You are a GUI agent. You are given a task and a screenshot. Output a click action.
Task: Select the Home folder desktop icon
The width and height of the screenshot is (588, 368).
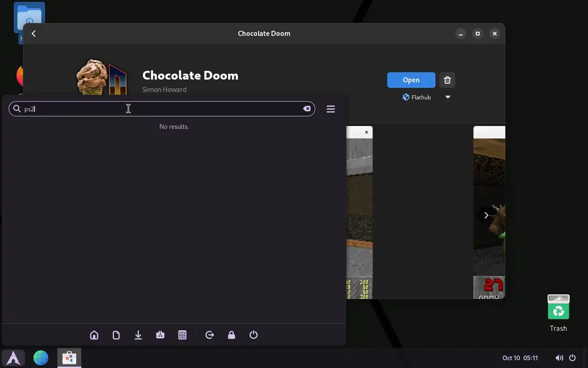coord(29,18)
